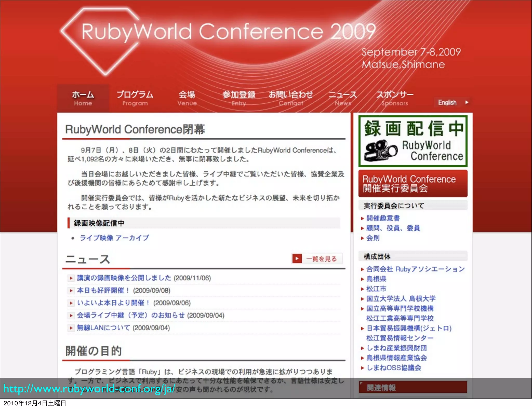Screen dimensions: 532x409
Task: Go to the 会場 Venue page
Action: tap(187, 98)
